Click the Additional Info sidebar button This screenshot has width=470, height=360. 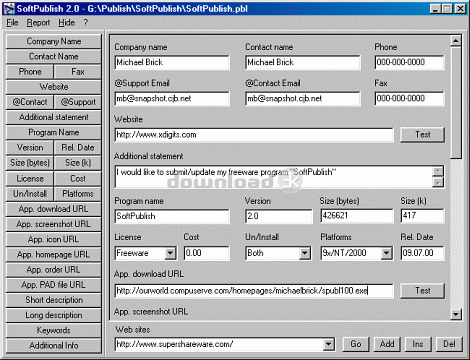click(54, 346)
